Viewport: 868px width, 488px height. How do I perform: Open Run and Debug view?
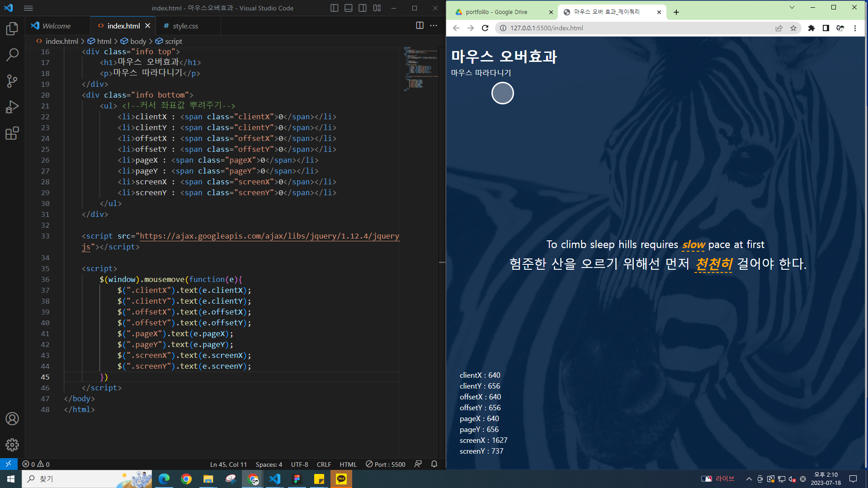click(12, 107)
